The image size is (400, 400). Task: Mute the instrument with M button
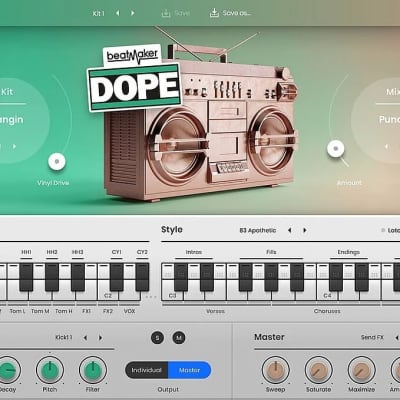pos(179,338)
